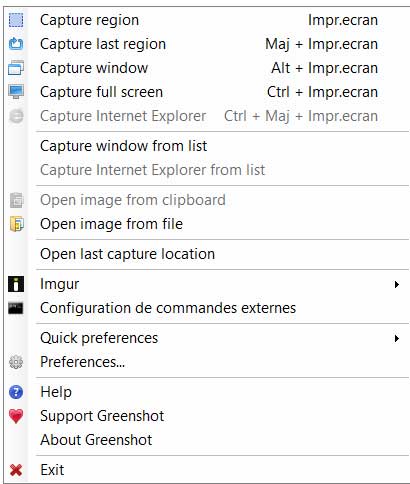Select the Capture full screen text entry
The width and height of the screenshot is (410, 484).
click(101, 92)
